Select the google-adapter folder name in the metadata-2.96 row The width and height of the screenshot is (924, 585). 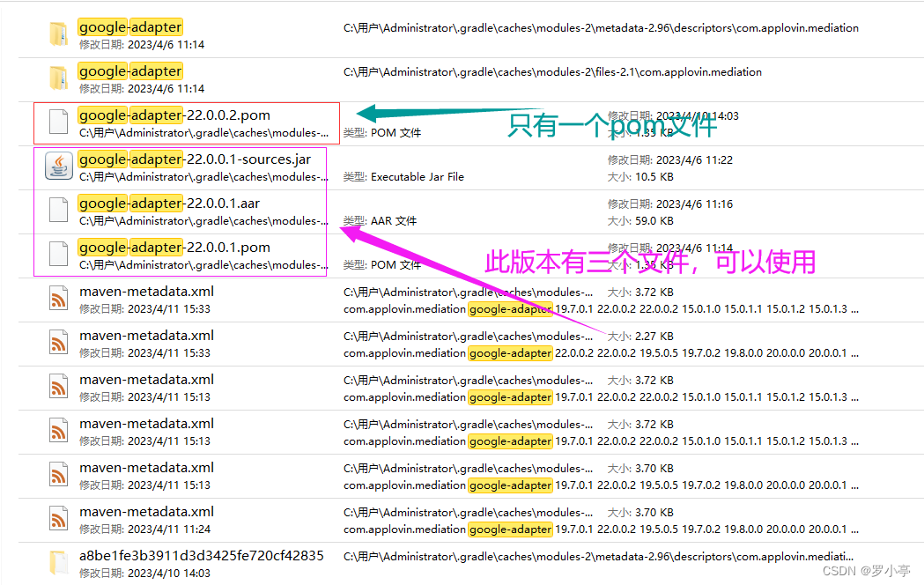click(x=130, y=27)
